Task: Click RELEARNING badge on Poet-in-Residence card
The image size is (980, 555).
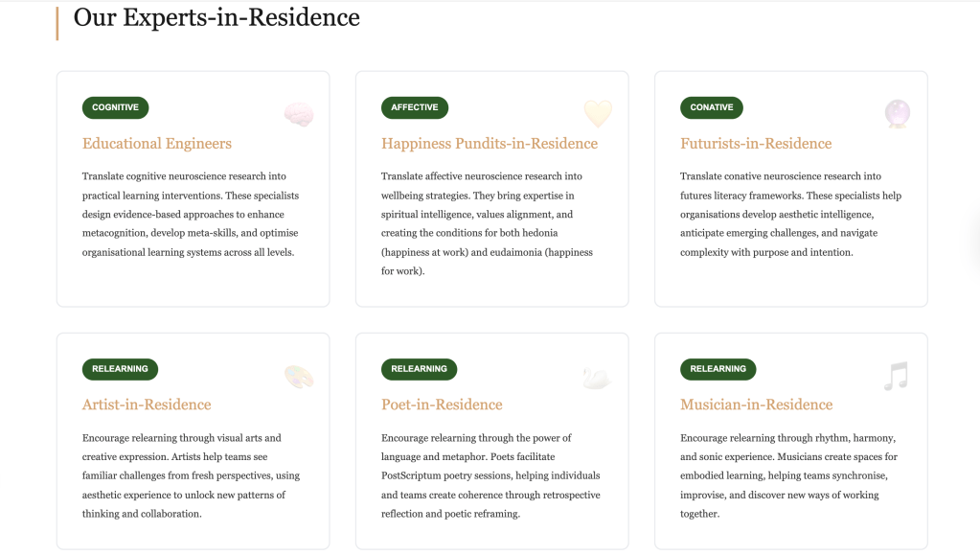Action: (x=419, y=369)
